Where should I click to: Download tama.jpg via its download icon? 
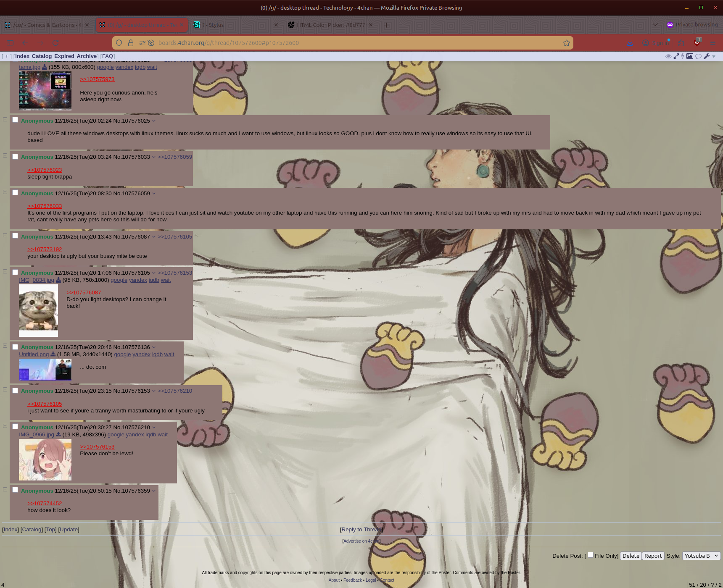click(x=45, y=67)
